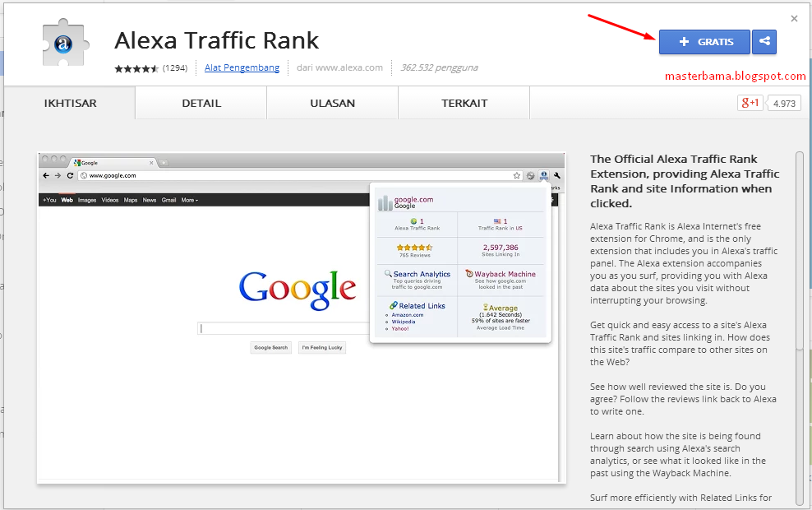The image size is (812, 510).
Task: Click the Google +1 button
Action: point(750,103)
